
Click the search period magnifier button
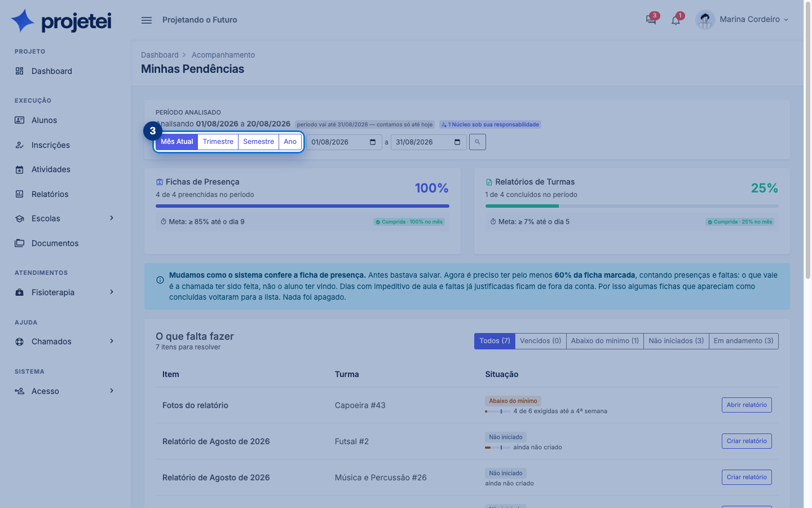pyautogui.click(x=478, y=142)
